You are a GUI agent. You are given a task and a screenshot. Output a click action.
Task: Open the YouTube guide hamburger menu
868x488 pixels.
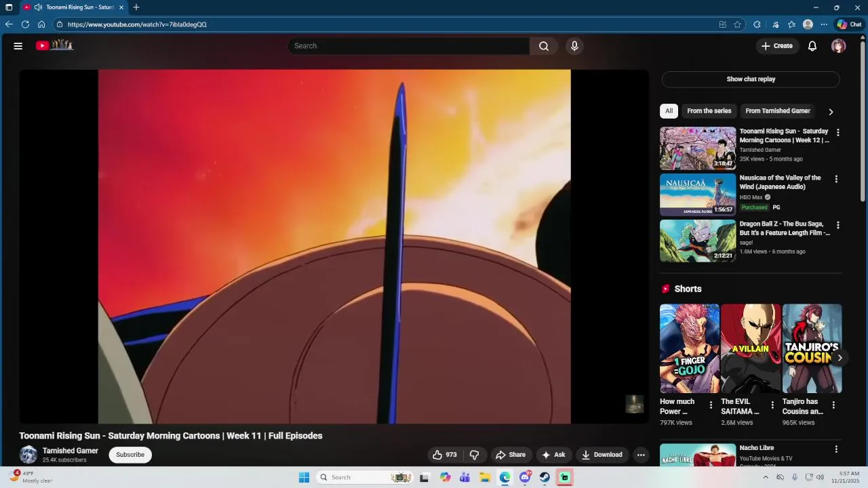18,46
